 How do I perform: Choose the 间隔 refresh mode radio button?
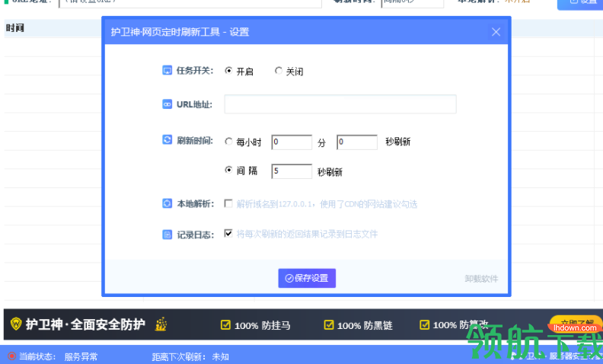coord(228,170)
